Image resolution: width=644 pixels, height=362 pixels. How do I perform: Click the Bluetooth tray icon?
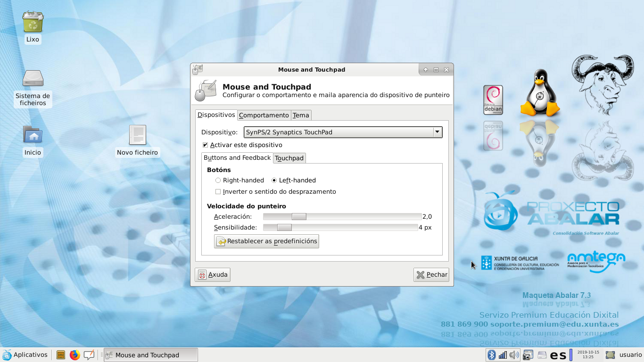pyautogui.click(x=492, y=355)
